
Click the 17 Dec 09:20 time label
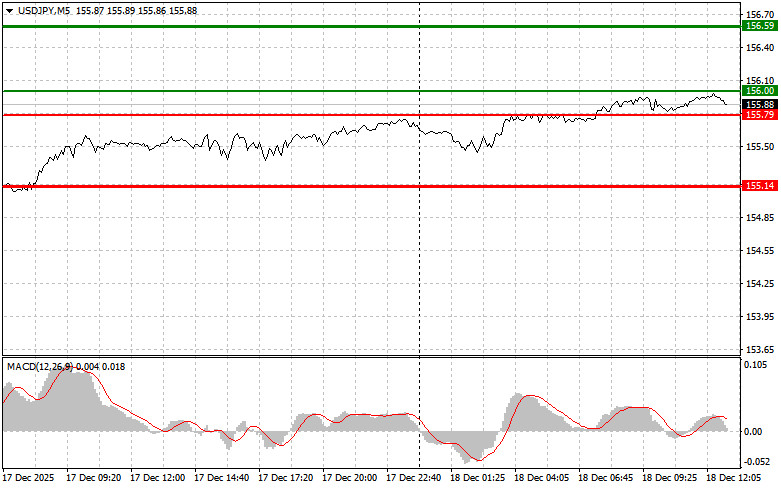94,478
